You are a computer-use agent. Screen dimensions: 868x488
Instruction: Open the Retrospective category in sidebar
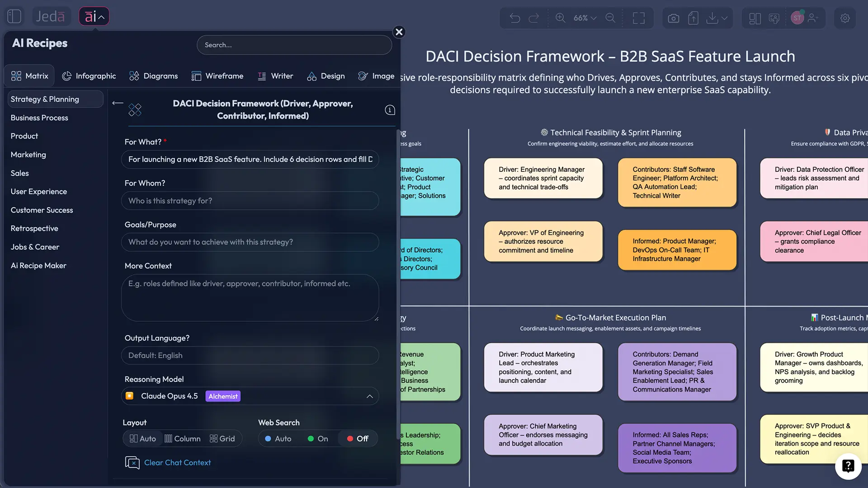pos(34,228)
